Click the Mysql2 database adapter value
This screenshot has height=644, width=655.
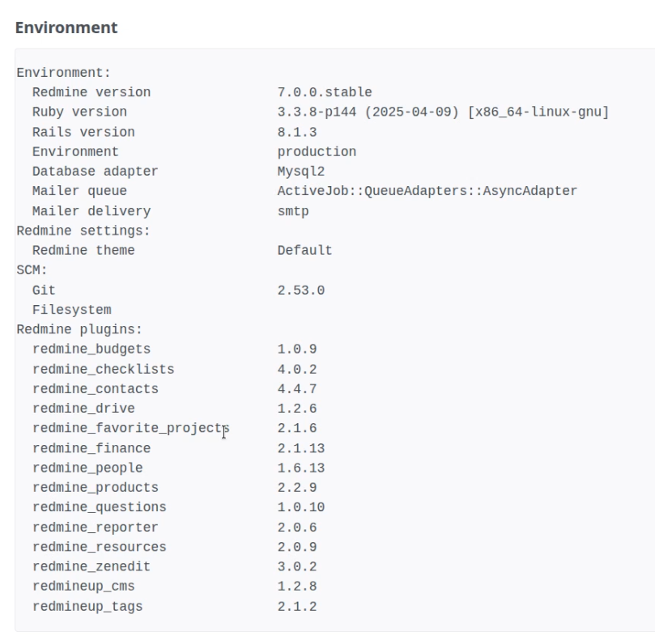300,172
